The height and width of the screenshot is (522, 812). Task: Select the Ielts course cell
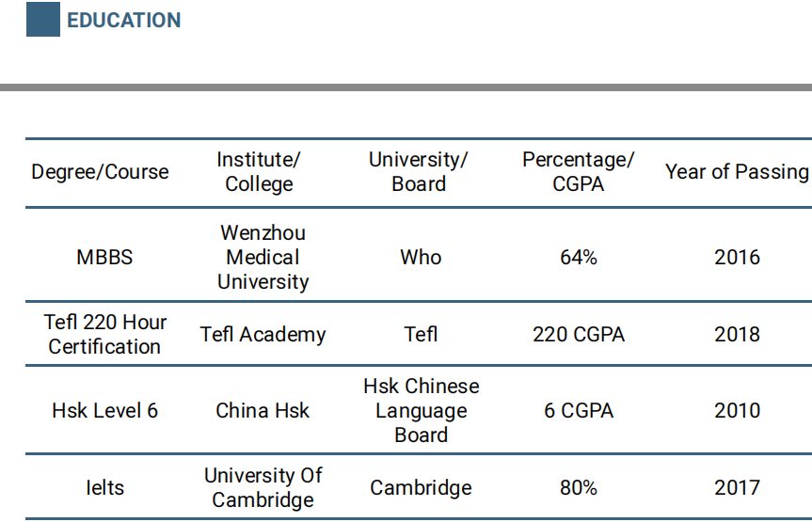coord(104,488)
